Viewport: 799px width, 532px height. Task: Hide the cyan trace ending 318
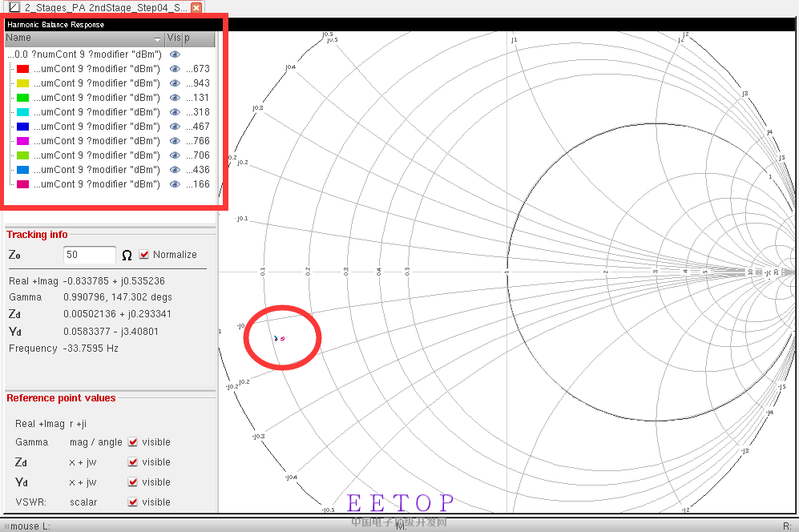pos(175,112)
